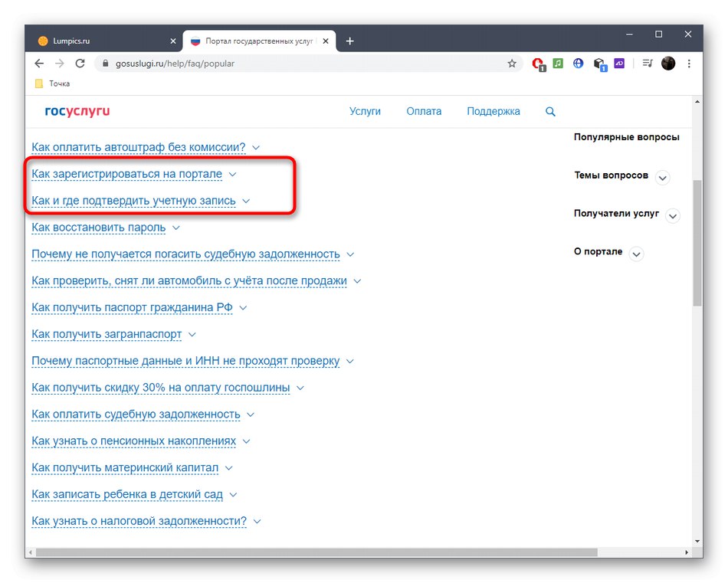
Task: Open the green music note extension
Action: pos(558,63)
